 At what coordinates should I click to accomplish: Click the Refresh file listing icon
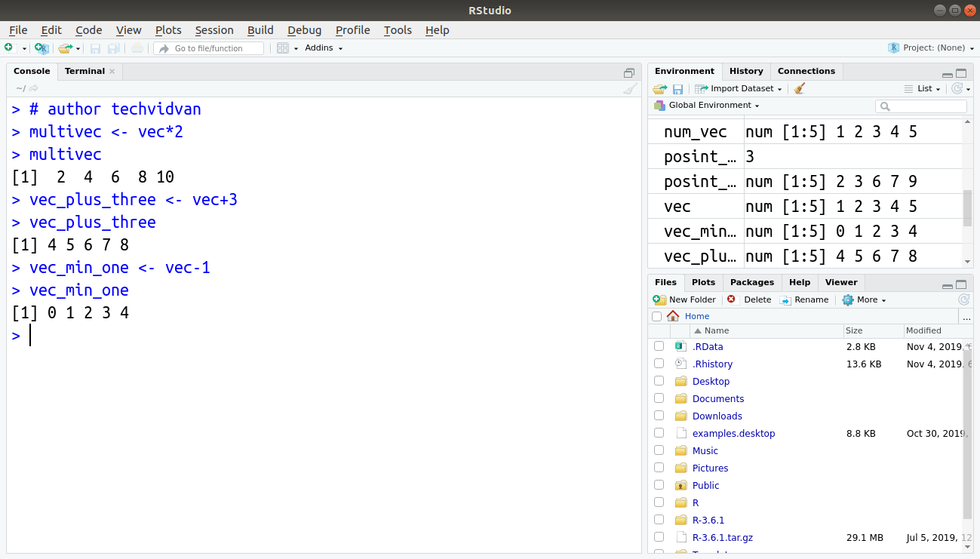point(963,299)
